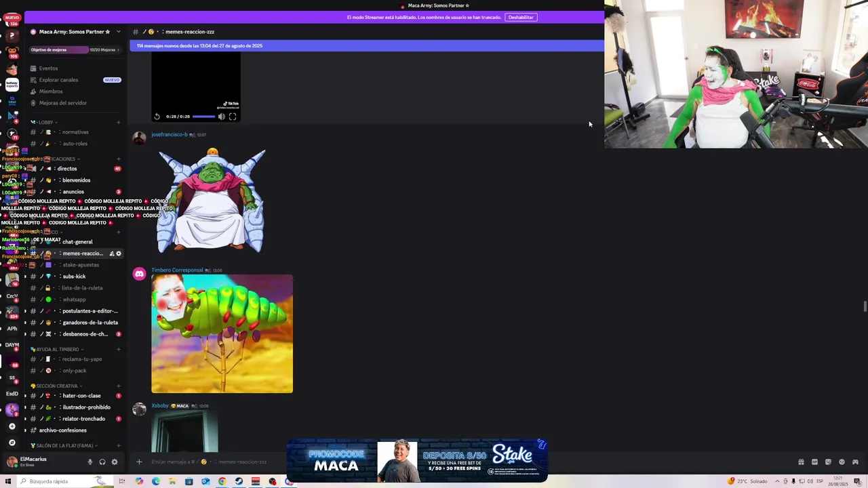Create a channel in SECCIÓN CREATIVA
Screen dimensions: 868x488
point(119,386)
